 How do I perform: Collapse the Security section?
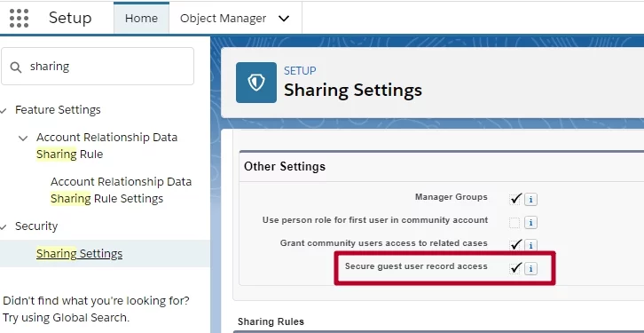point(4,227)
